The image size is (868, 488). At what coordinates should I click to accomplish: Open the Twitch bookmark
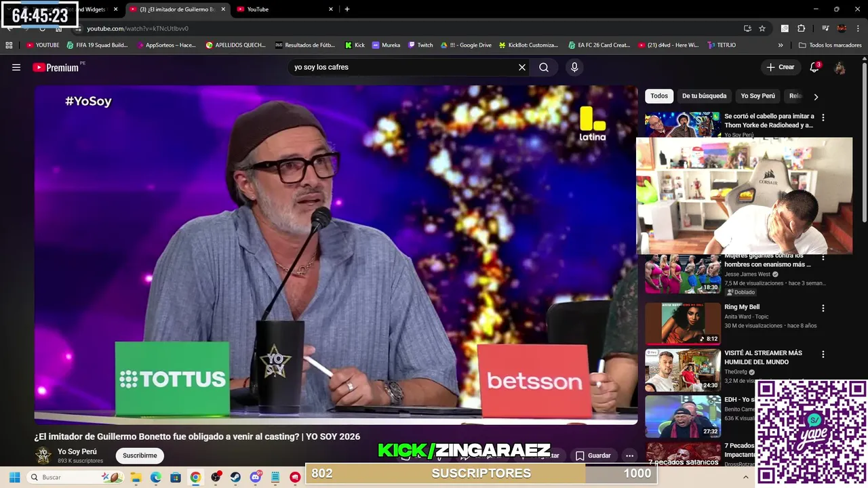point(420,45)
